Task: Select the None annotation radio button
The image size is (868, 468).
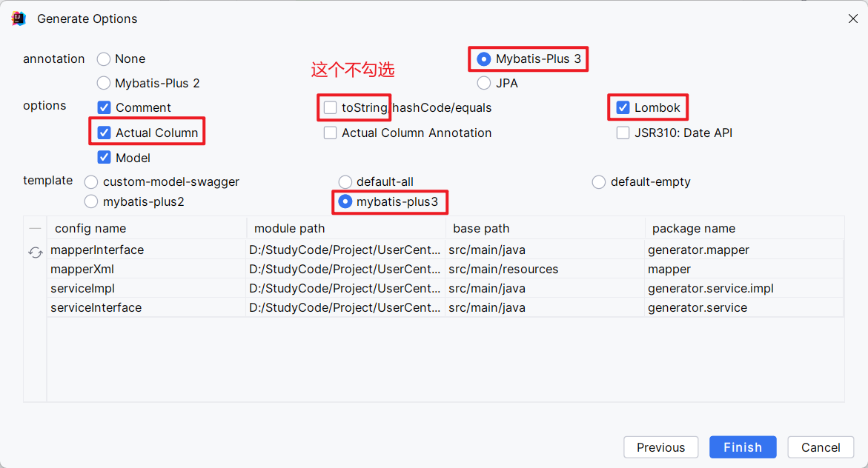Action: (104, 58)
